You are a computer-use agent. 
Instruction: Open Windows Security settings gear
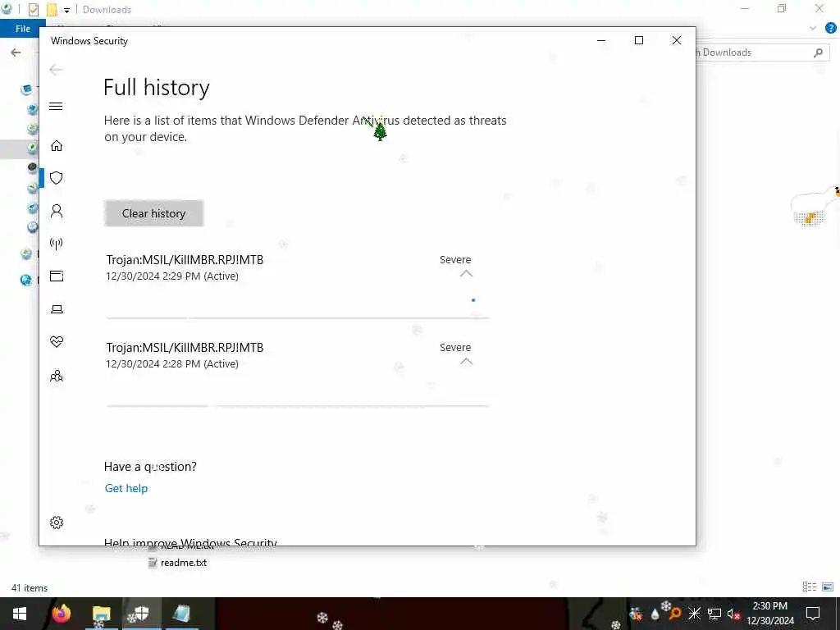pyautogui.click(x=57, y=523)
